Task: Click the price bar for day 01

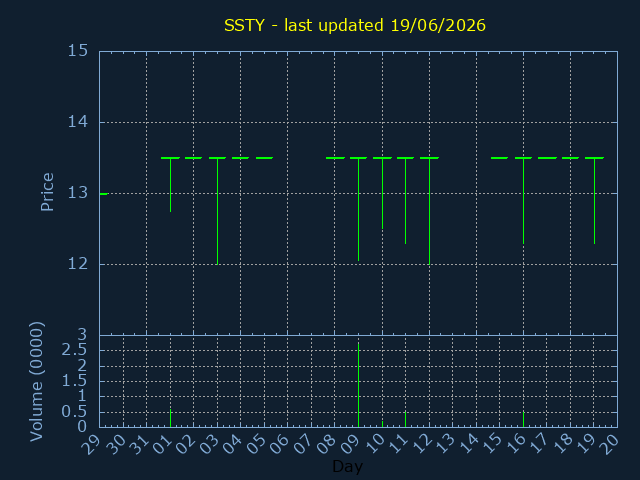Action: pyautogui.click(x=171, y=184)
